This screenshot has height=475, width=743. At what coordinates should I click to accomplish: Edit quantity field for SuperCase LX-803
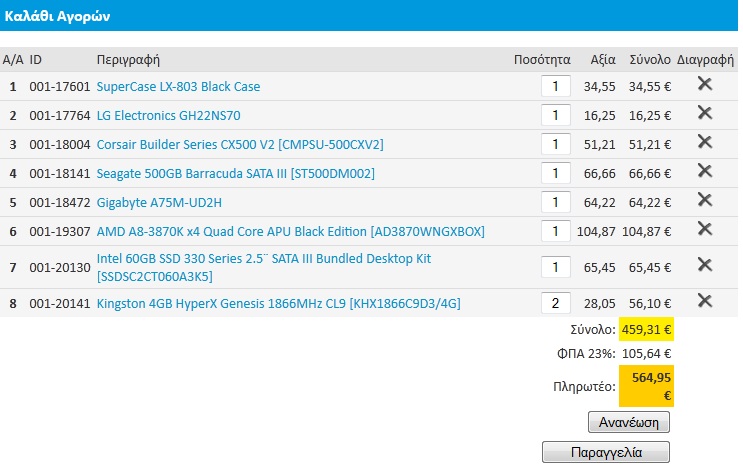coord(555,86)
